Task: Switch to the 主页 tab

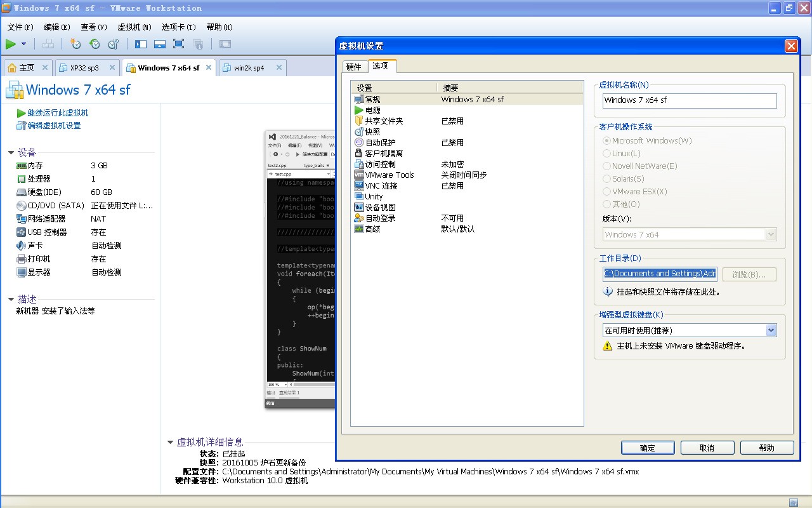Action: pos(27,67)
